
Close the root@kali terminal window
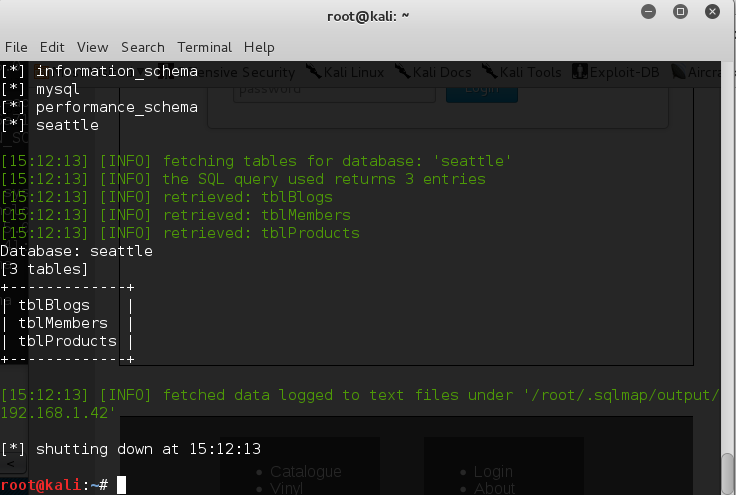pyautogui.click(x=710, y=12)
